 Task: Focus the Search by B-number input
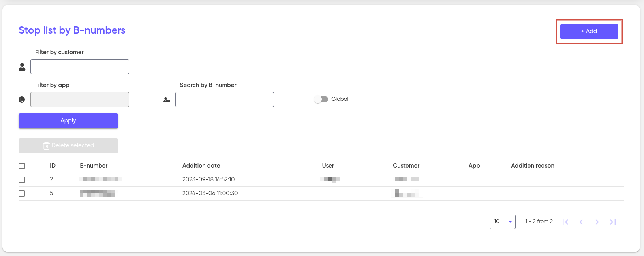pyautogui.click(x=225, y=100)
